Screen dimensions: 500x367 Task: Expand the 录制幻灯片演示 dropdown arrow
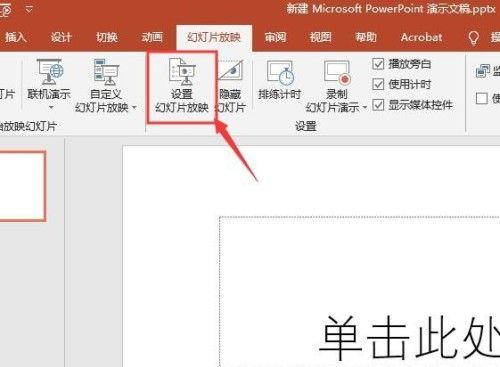tap(364, 107)
